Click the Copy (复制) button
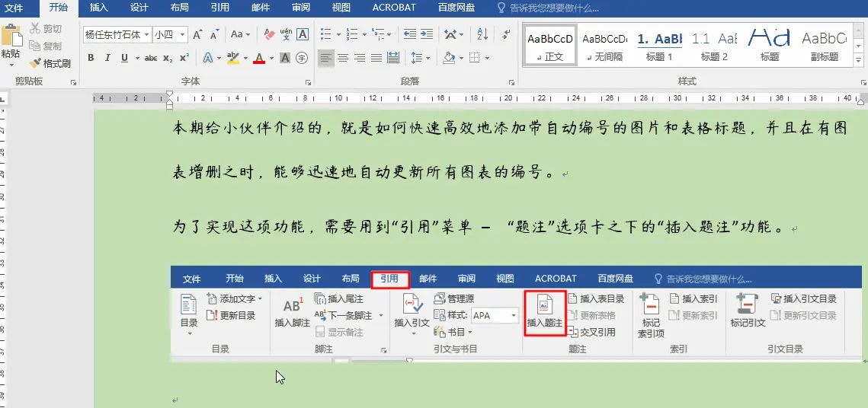This screenshot has height=408, width=868. point(46,46)
